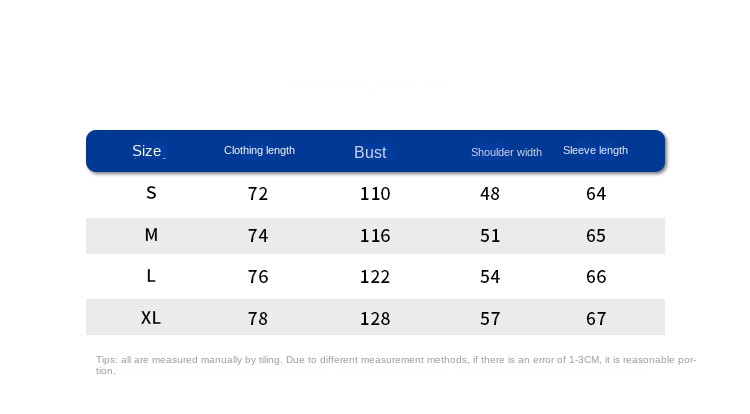The height and width of the screenshot is (414, 750).
Task: Click shoulder width value 54
Action: coord(490,277)
